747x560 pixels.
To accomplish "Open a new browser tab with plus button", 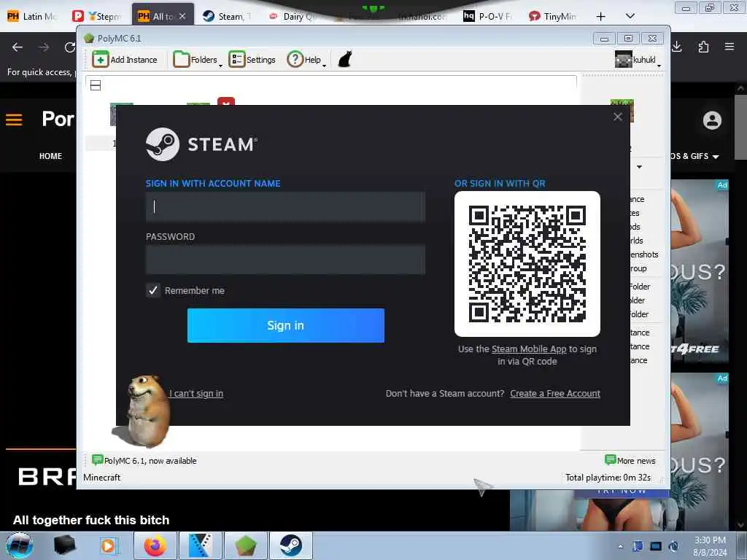I will [601, 17].
